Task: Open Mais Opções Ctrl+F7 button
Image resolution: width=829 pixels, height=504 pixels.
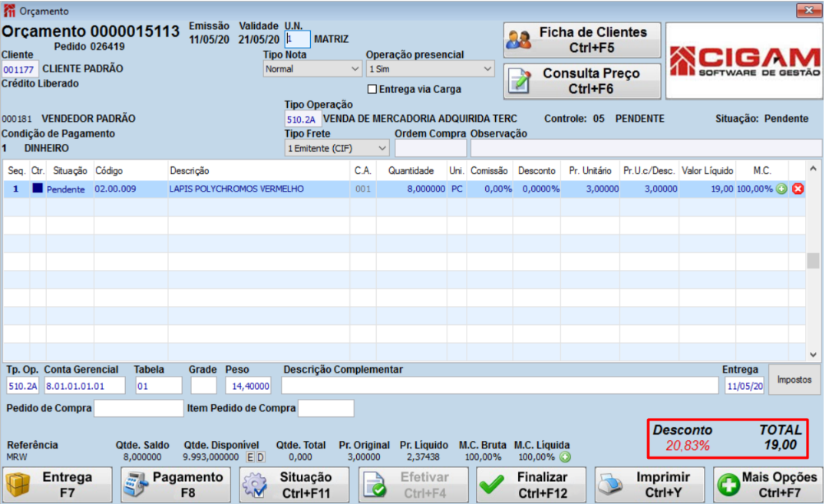Action: (768, 485)
